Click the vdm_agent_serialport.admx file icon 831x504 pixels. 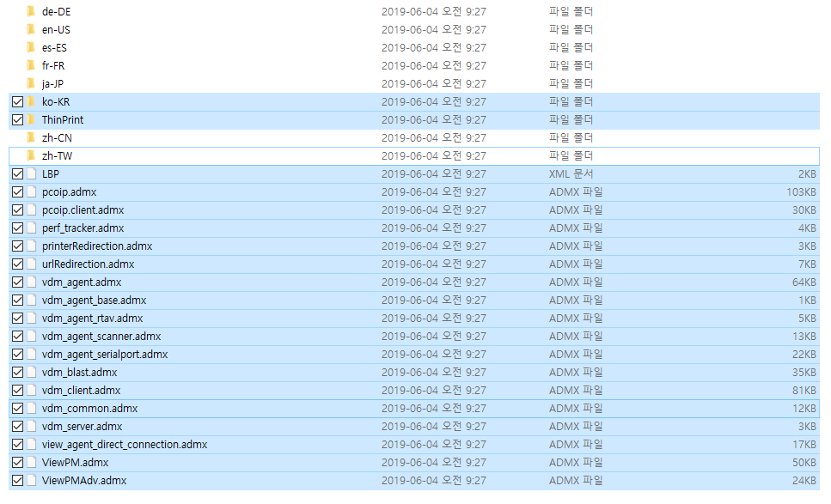click(x=32, y=354)
